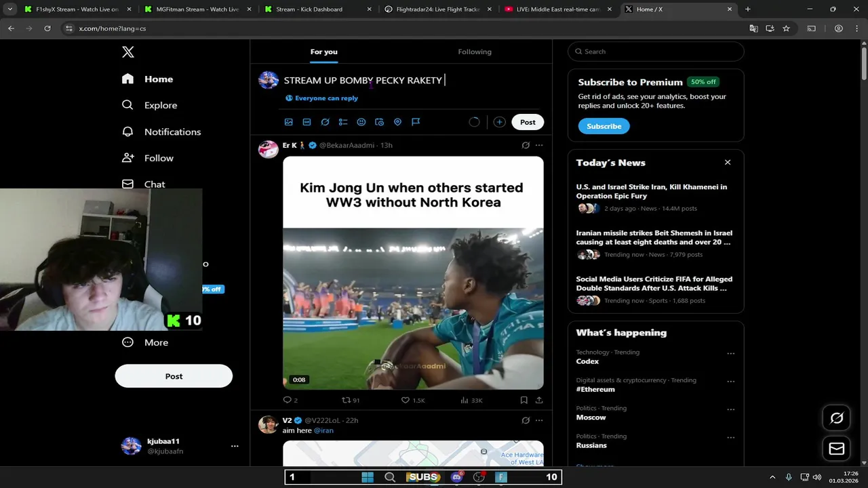This screenshot has height=488, width=868.
Task: Switch to Flightradar24 browser tab
Action: pos(439,9)
